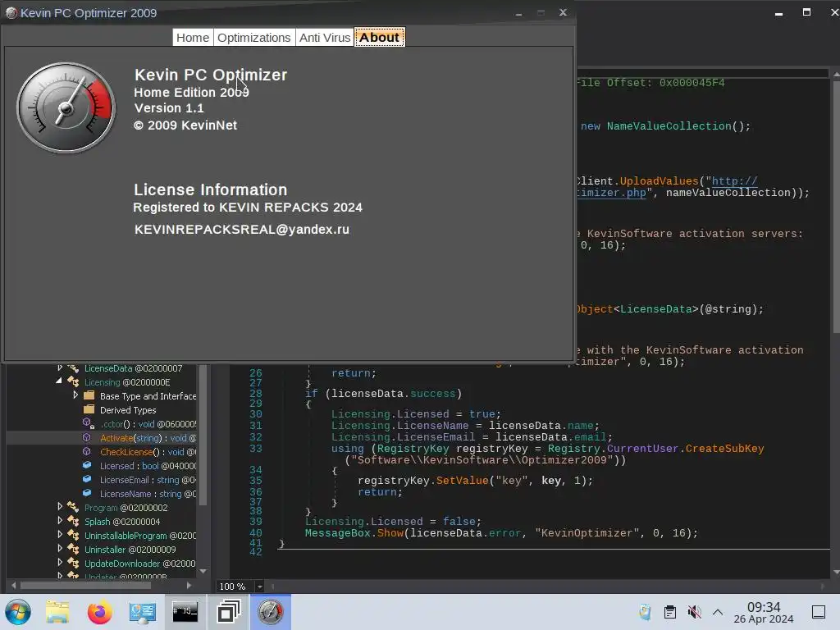Open the Anti Virus tab

click(325, 38)
